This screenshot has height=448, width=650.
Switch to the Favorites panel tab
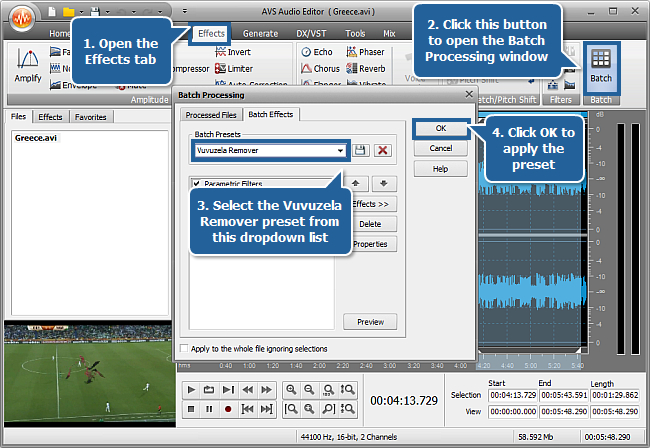point(91,117)
